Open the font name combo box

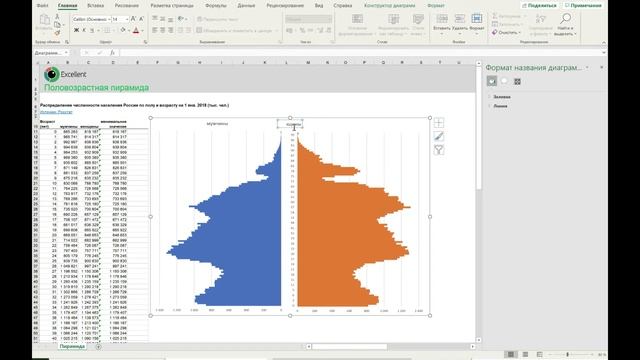coord(91,19)
